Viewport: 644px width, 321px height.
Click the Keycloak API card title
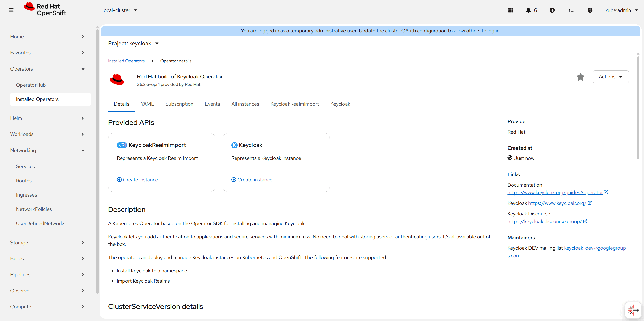[x=251, y=145]
